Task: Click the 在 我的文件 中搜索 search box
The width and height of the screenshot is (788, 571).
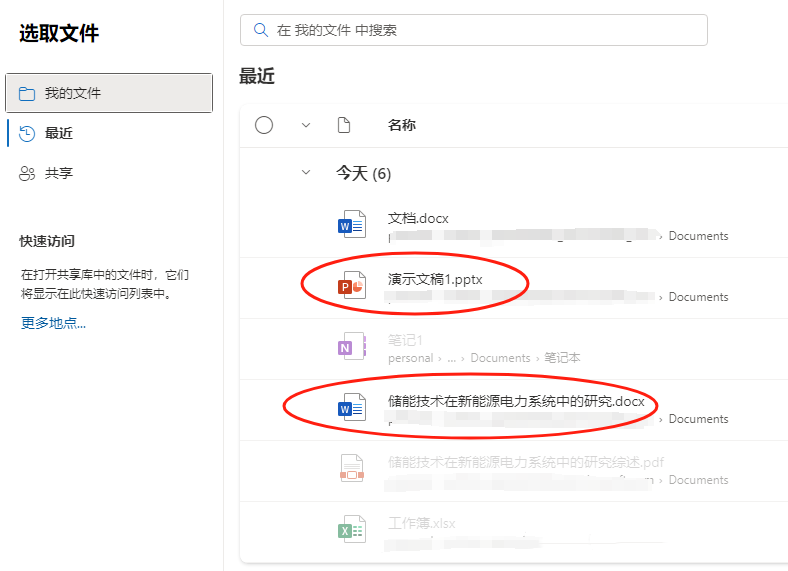Action: [x=480, y=30]
